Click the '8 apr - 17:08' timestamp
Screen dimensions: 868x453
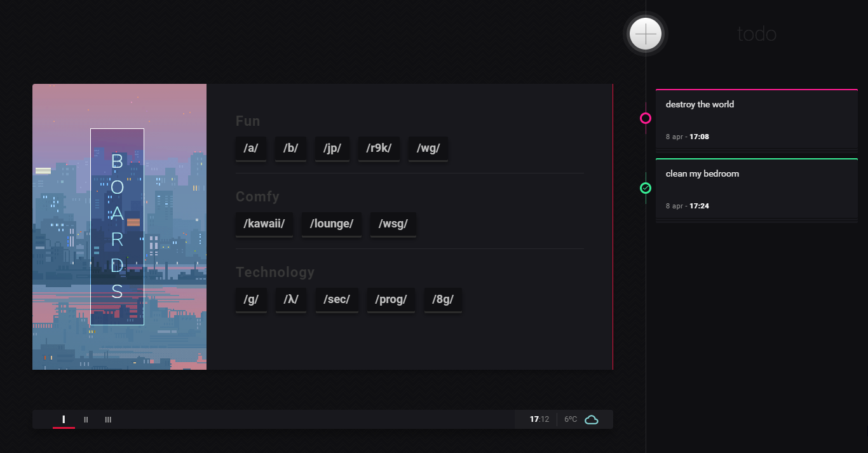tap(688, 137)
